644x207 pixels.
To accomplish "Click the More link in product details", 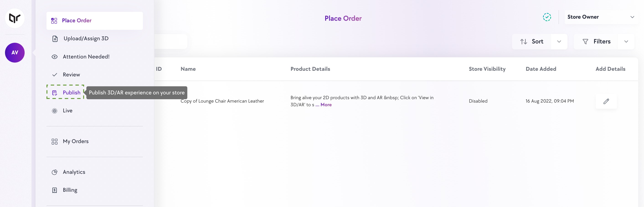I will tap(326, 105).
